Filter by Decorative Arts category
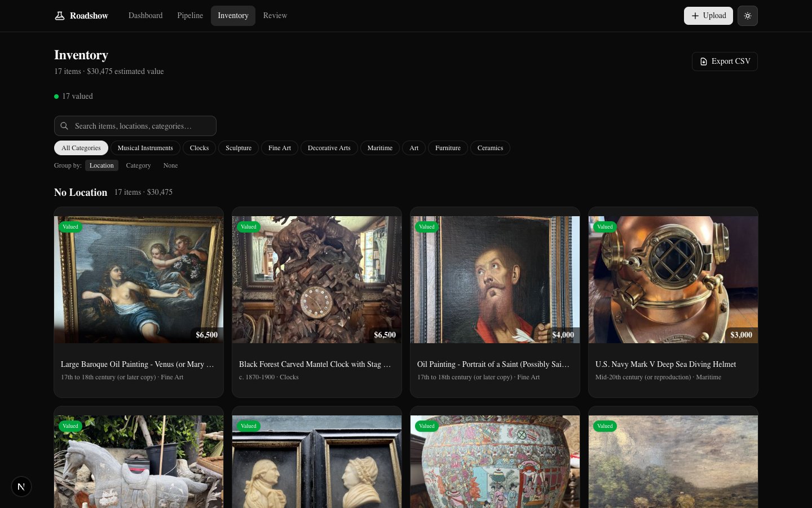This screenshot has width=812, height=508. pos(329,148)
